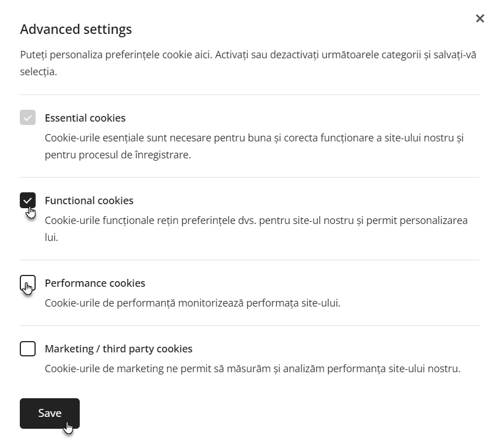Close the Advanced settings dialog with the X
The width and height of the screenshot is (500, 448).
pyautogui.click(x=480, y=19)
